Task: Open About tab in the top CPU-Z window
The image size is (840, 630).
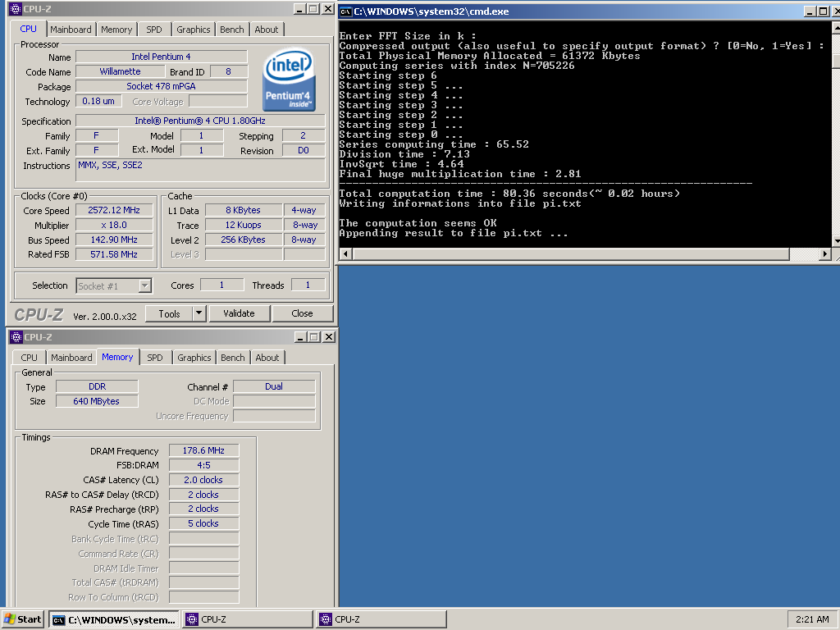Action: point(267,30)
